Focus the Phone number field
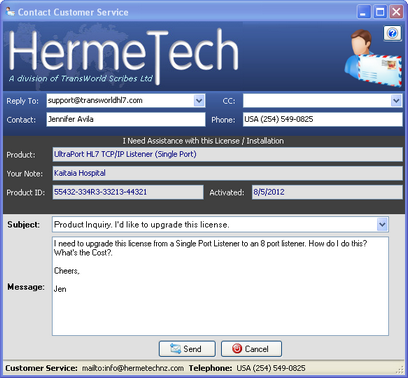Viewport: 408px width, 378px height. click(323, 119)
